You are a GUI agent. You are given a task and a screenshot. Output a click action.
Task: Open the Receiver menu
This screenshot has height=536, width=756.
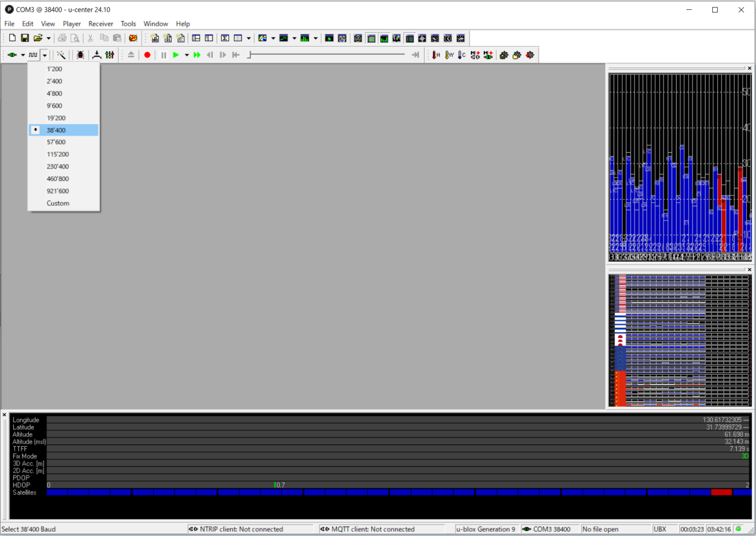click(x=100, y=24)
